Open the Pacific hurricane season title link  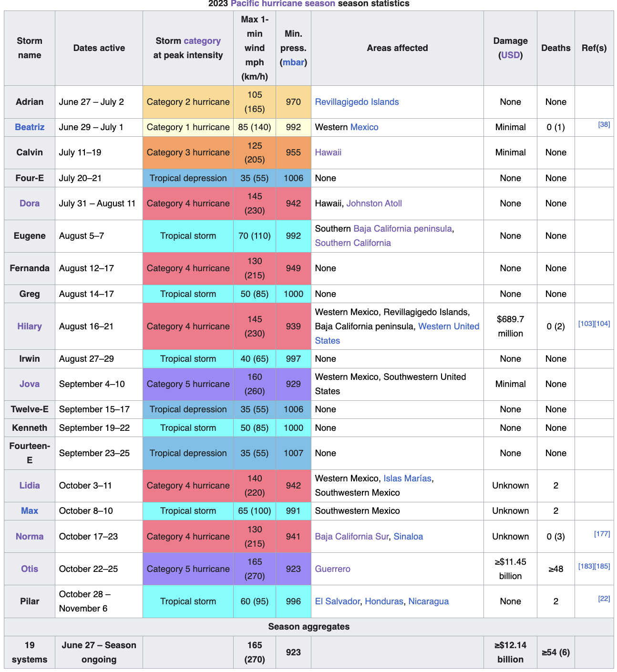283,4
